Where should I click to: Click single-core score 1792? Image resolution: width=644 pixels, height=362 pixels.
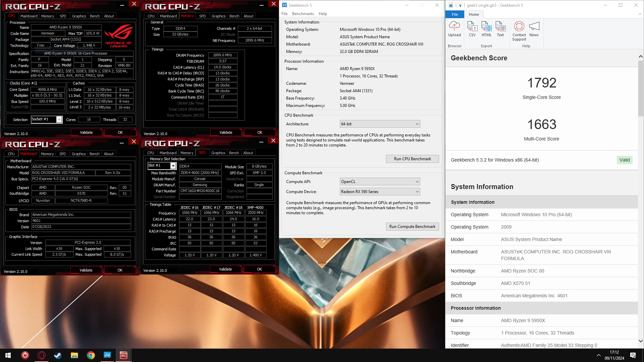click(542, 83)
